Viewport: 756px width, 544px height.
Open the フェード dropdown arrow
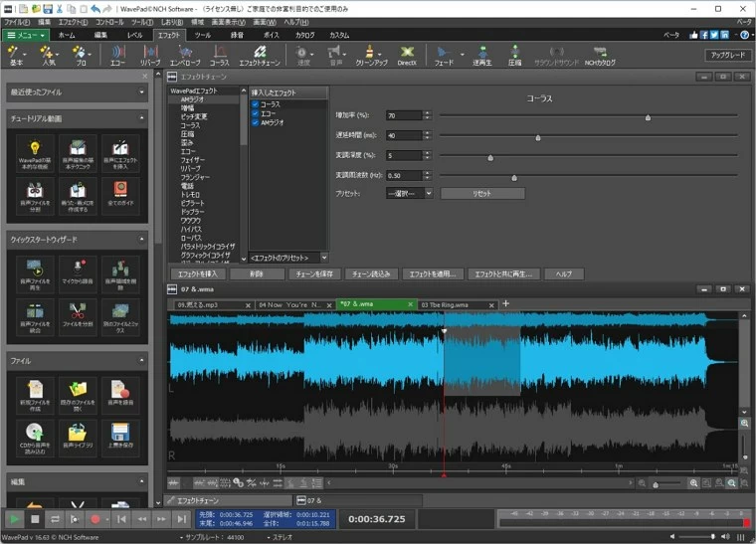click(x=462, y=54)
